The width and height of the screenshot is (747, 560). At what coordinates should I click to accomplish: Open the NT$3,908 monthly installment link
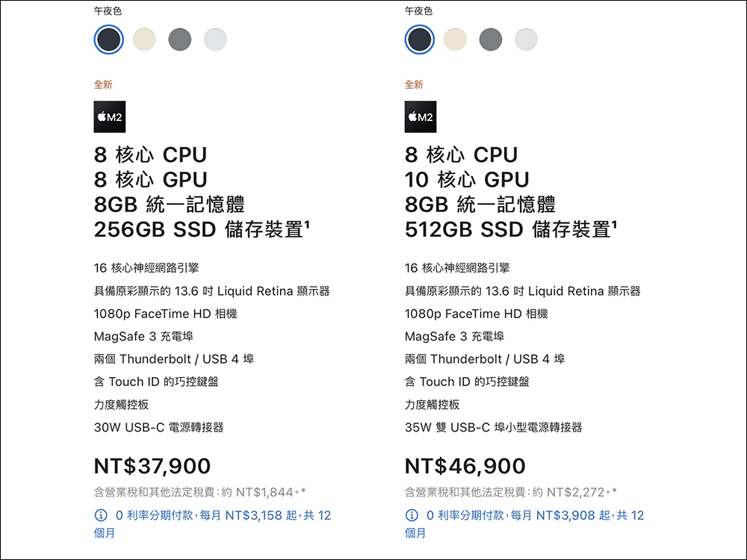(534, 515)
